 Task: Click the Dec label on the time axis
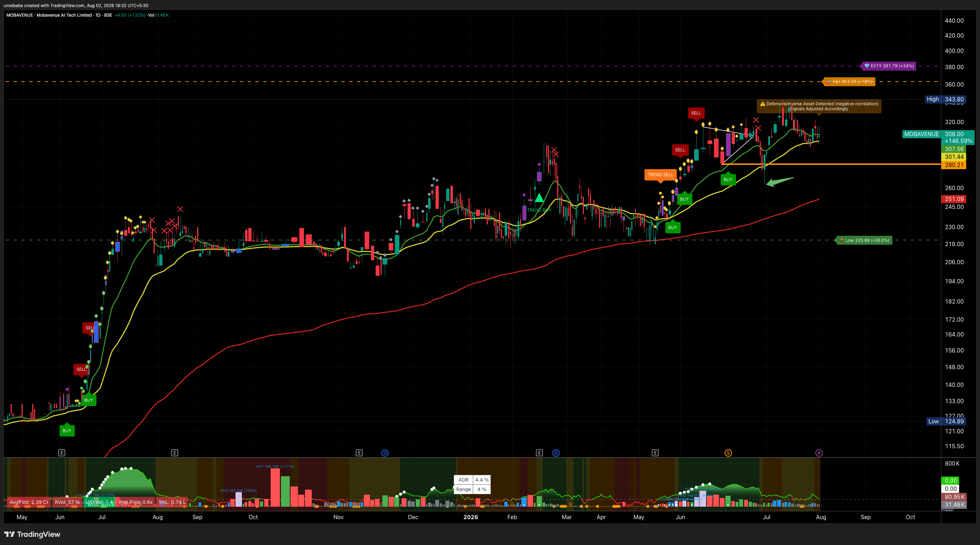[x=413, y=517]
